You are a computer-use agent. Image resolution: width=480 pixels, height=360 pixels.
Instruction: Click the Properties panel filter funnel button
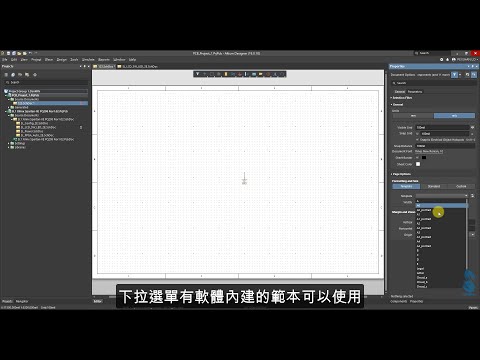pyautogui.click(x=454, y=75)
